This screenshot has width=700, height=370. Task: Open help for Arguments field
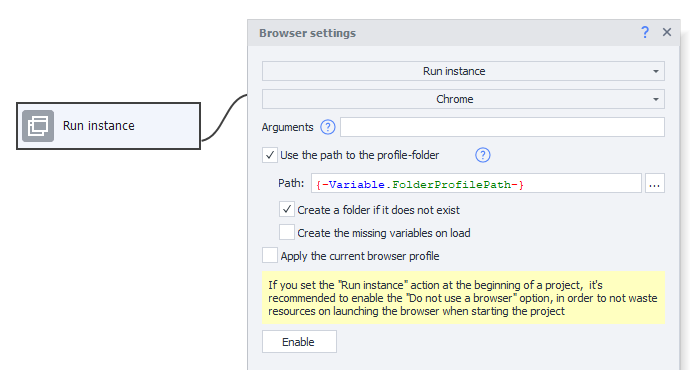coord(328,127)
